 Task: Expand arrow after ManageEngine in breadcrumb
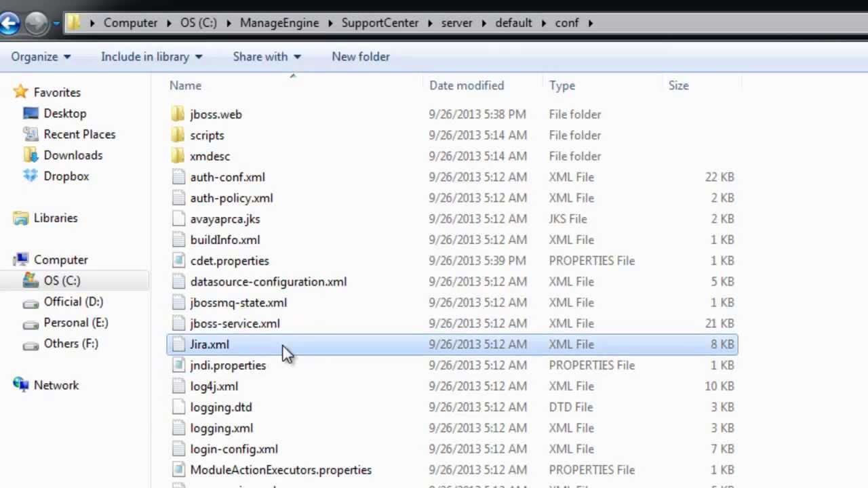pos(330,23)
